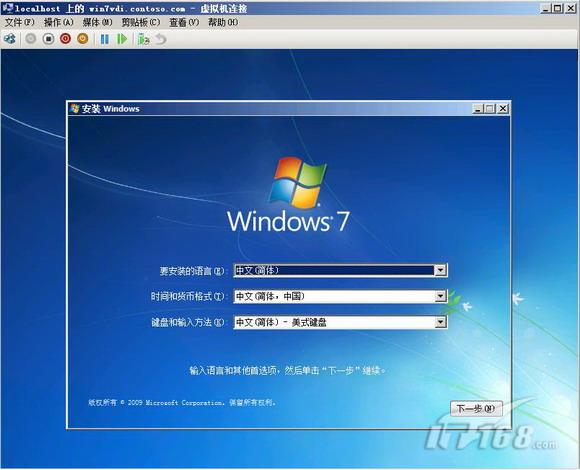Open the 文件(F) menu
The height and width of the screenshot is (470, 580).
[20, 22]
